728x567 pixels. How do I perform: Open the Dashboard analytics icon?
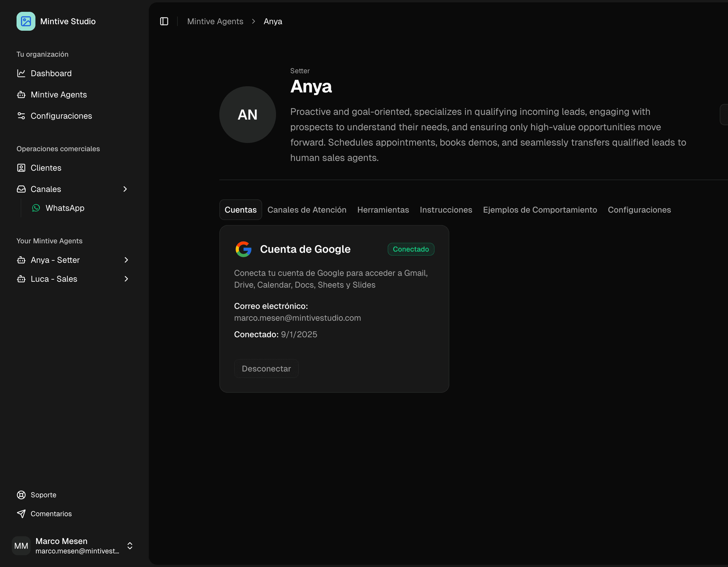click(x=21, y=73)
